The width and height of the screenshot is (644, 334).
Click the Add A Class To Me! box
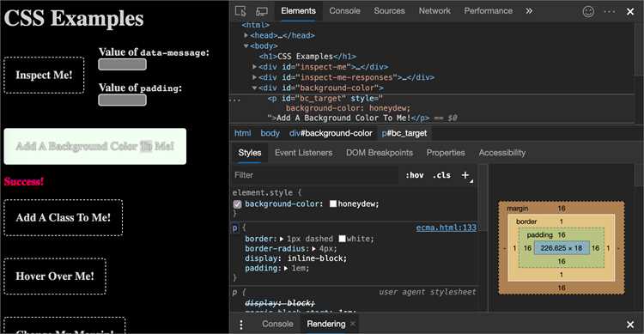[64, 218]
